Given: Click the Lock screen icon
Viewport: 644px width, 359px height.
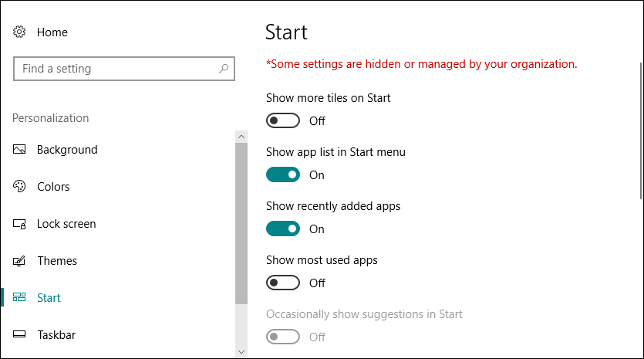Looking at the screenshot, I should pyautogui.click(x=20, y=224).
